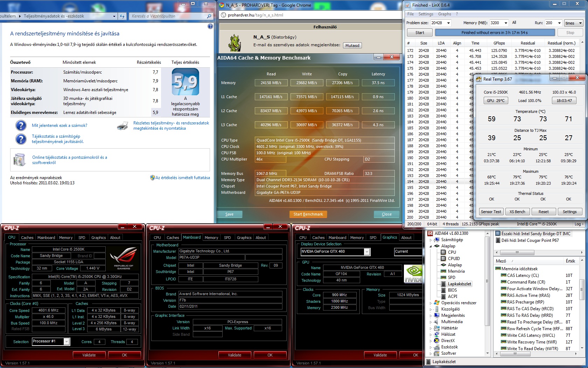Open the Processor #1 selection dropdown in CPU-Z

point(66,341)
